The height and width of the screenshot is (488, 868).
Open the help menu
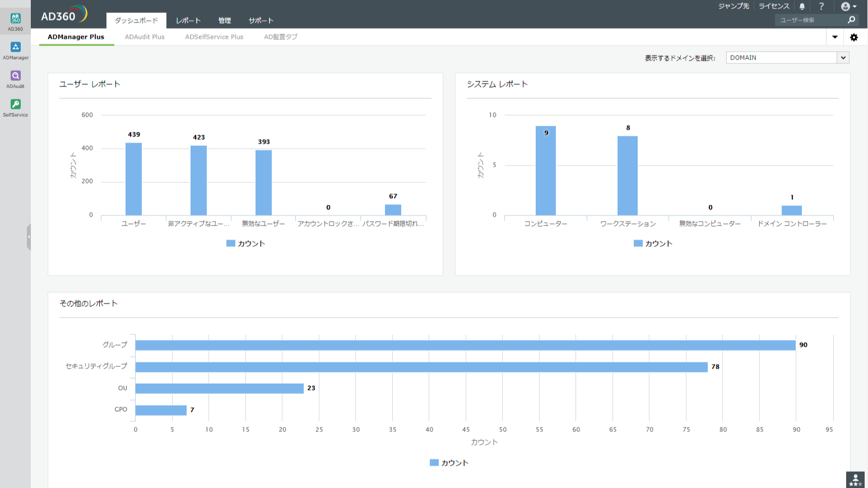pos(821,6)
